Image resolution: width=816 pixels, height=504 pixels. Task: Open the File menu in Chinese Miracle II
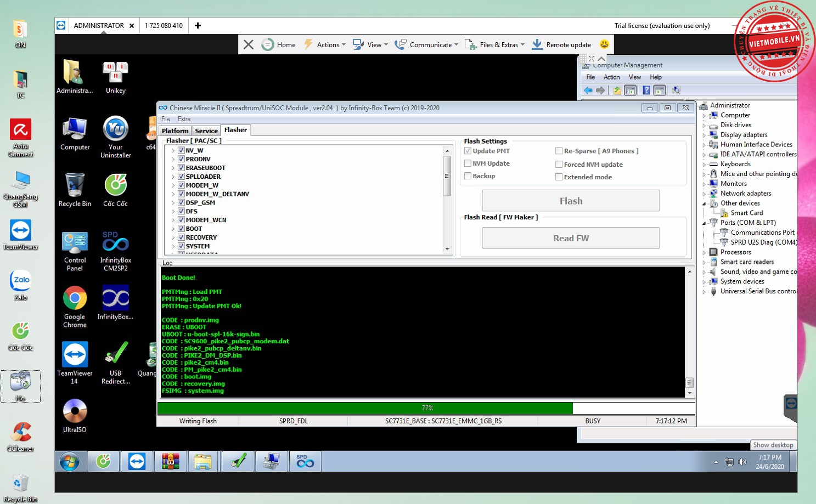coord(166,119)
